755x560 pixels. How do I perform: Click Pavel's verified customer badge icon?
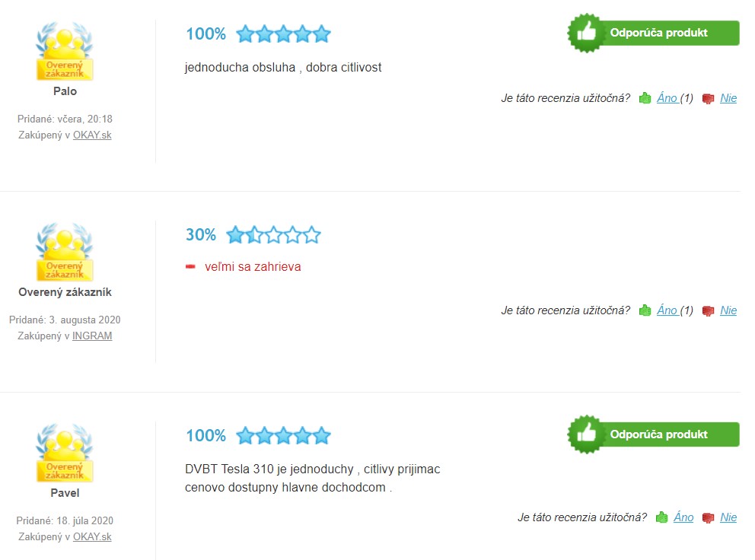[x=65, y=453]
